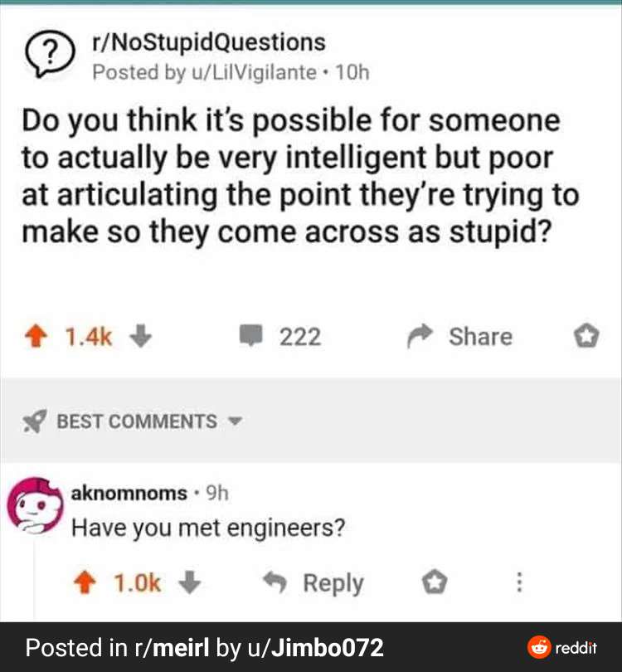Click the reddit logo in footer
622x672 pixels.
click(x=562, y=647)
